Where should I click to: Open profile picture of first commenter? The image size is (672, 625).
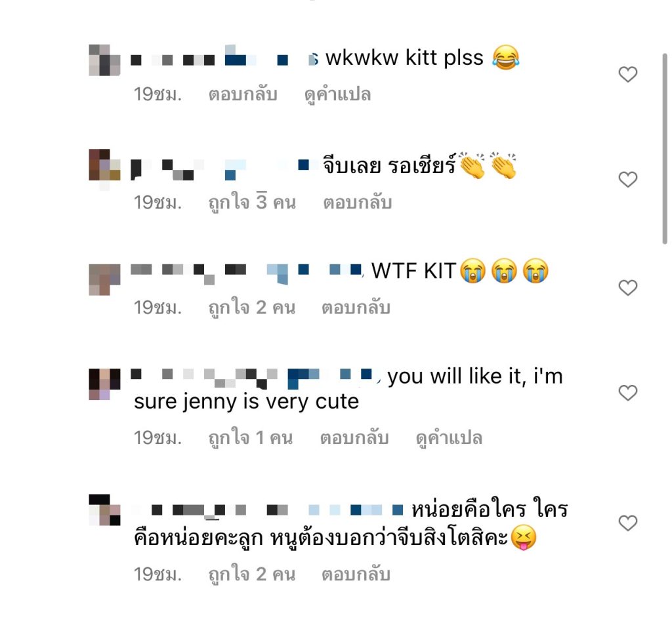tap(104, 60)
